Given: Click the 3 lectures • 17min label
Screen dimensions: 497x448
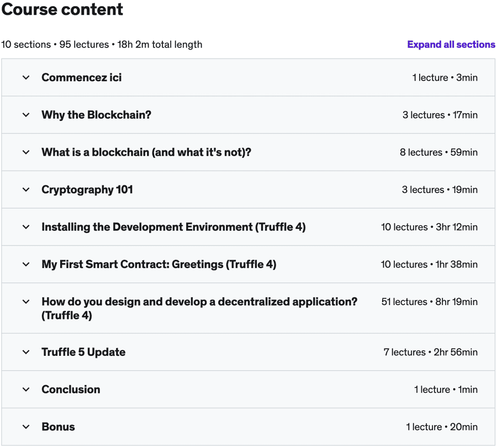Looking at the screenshot, I should point(440,115).
